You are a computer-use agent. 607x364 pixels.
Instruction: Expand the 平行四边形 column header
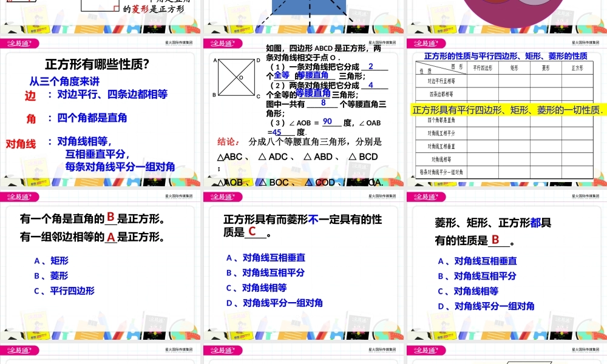click(x=483, y=68)
